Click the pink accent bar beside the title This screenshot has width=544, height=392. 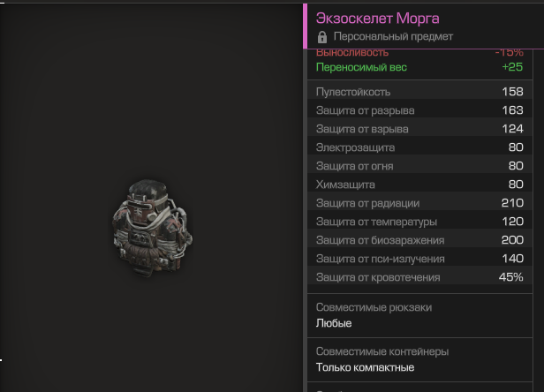[305, 25]
